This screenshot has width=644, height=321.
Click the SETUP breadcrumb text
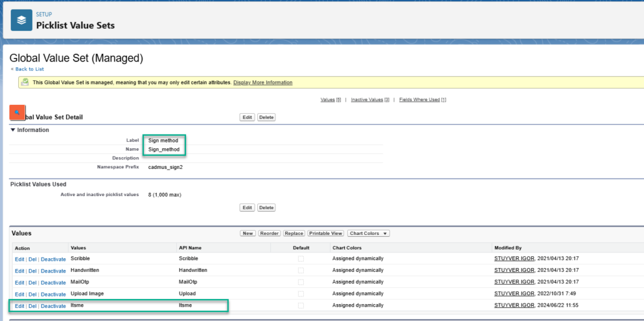pos(44,14)
